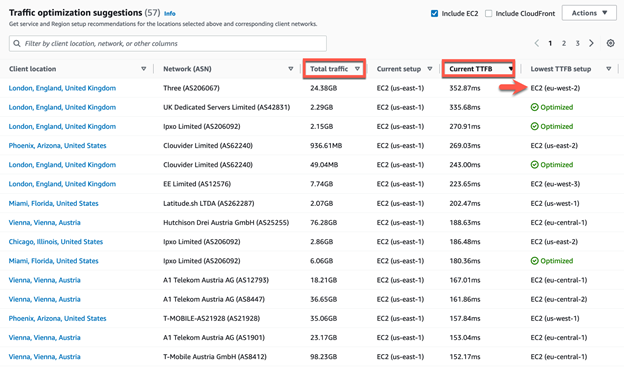Click the Latitude.sh LTDA (AS262287) cell
The width and height of the screenshot is (624, 371).
(209, 203)
